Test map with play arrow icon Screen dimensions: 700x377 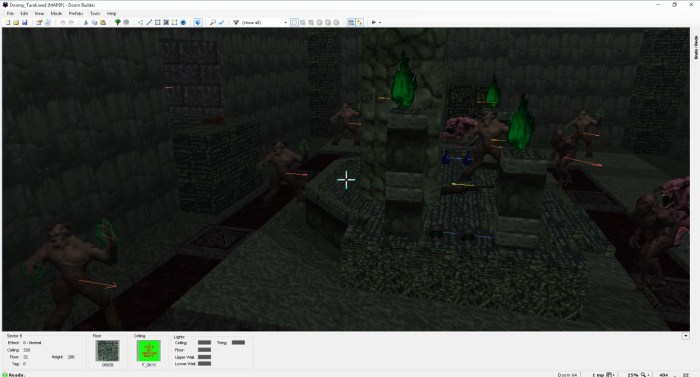[x=374, y=22]
